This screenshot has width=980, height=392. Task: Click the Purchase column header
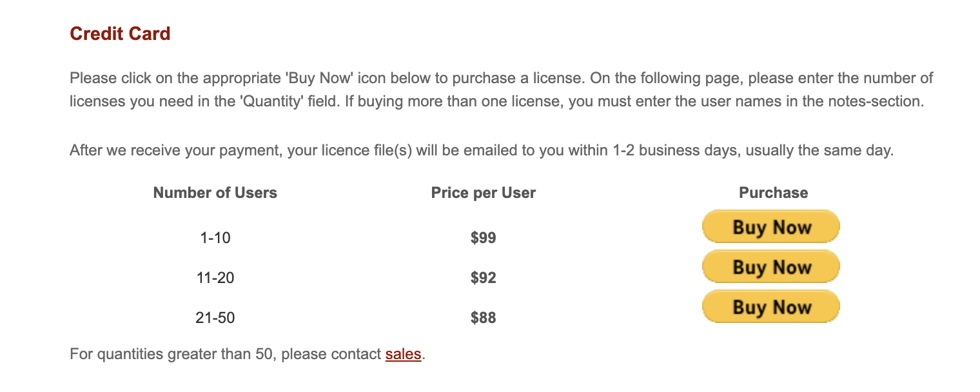[773, 193]
